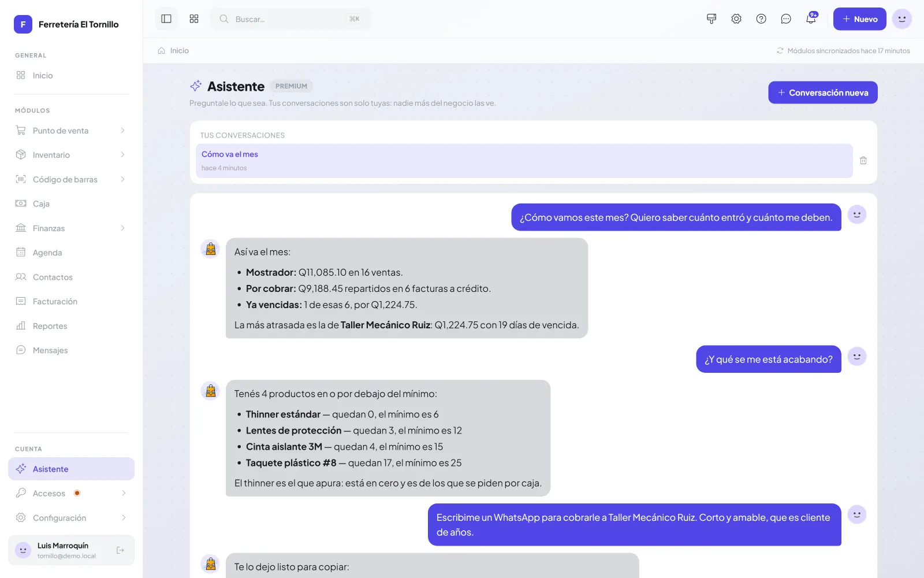Click the search magnifier icon

pos(224,19)
